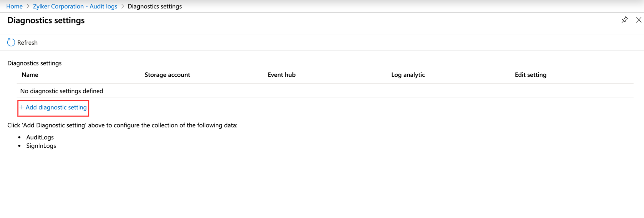Expand the Name column header
This screenshot has width=644, height=218.
[x=30, y=75]
